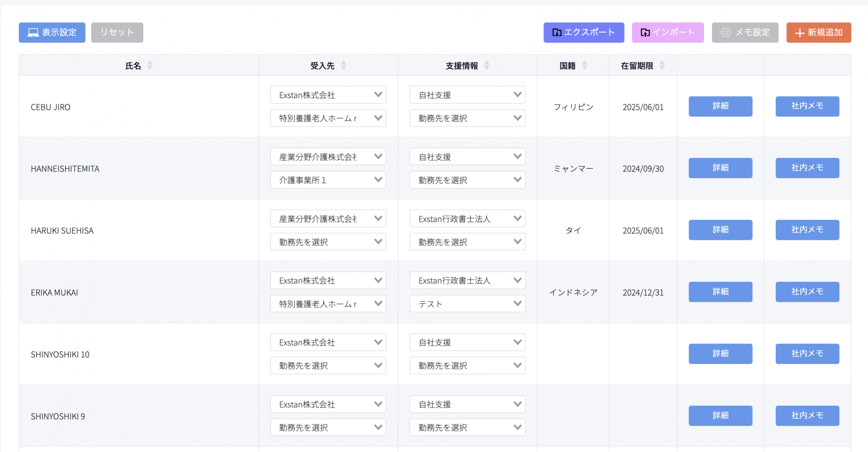The height and width of the screenshot is (452, 868).
Task: Click the sort arrows beside 氏名 header
Action: 150,66
